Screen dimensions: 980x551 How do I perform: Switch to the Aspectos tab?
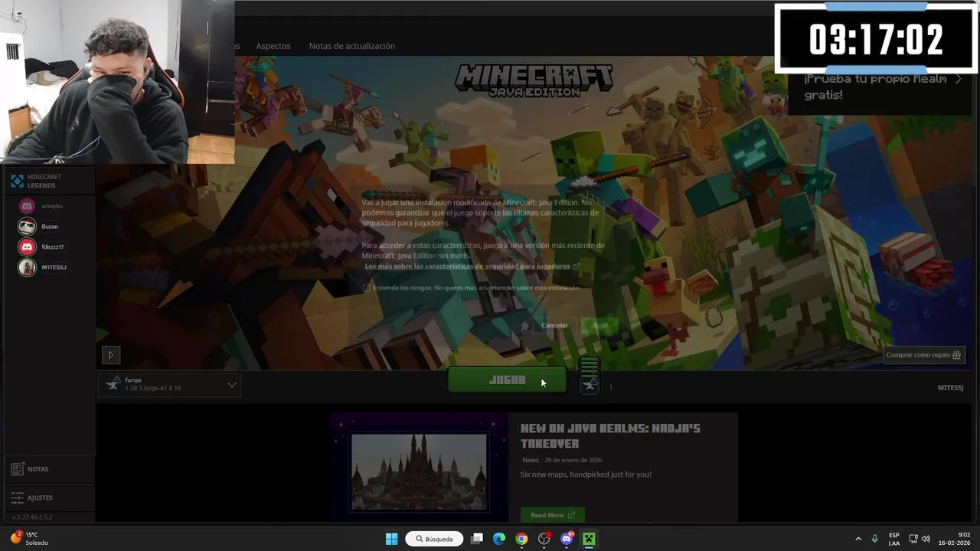[x=273, y=46]
